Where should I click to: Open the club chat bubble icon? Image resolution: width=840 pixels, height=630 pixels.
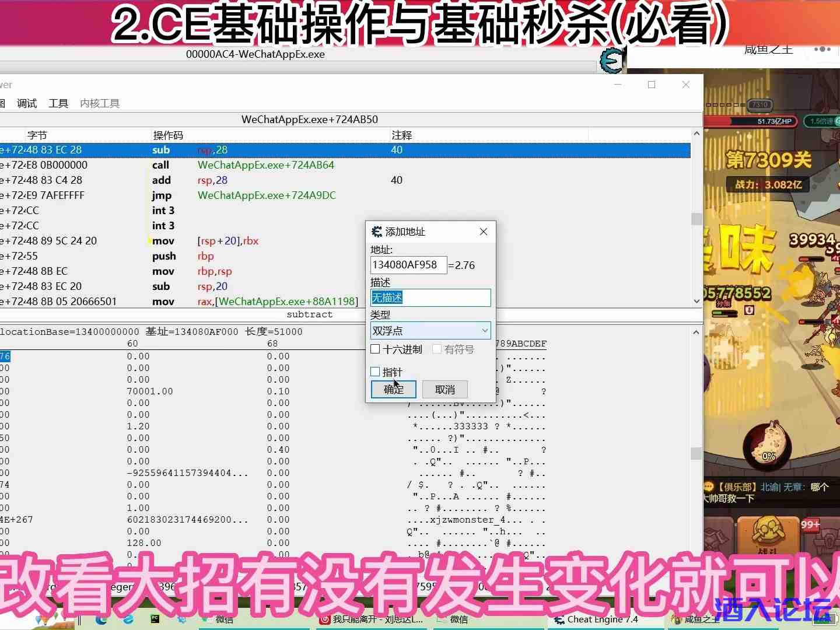tap(709, 487)
